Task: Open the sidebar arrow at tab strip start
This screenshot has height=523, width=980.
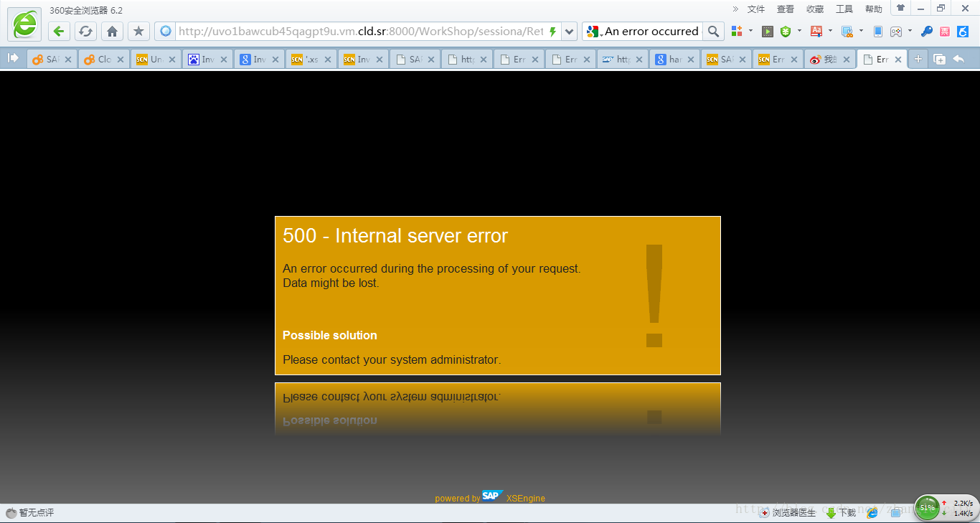Action: click(13, 59)
